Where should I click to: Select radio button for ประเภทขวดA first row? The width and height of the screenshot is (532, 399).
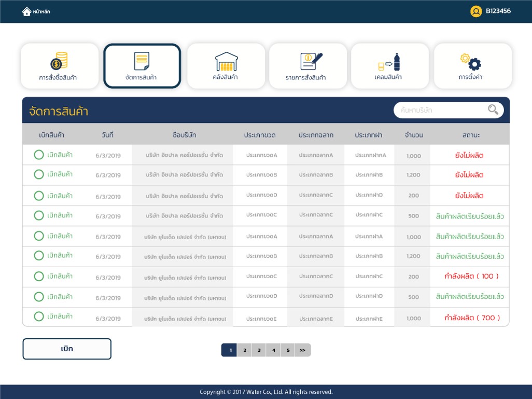click(x=39, y=155)
